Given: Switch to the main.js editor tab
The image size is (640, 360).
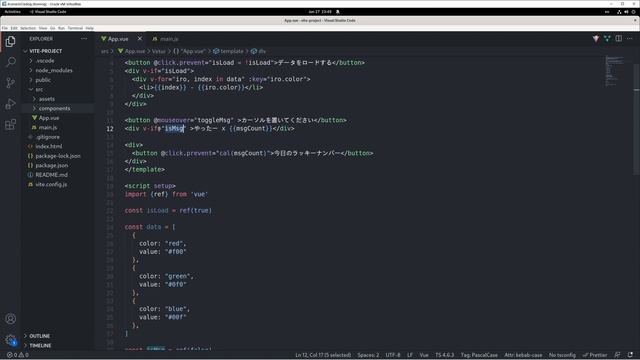Looking at the screenshot, I should click(x=166, y=39).
